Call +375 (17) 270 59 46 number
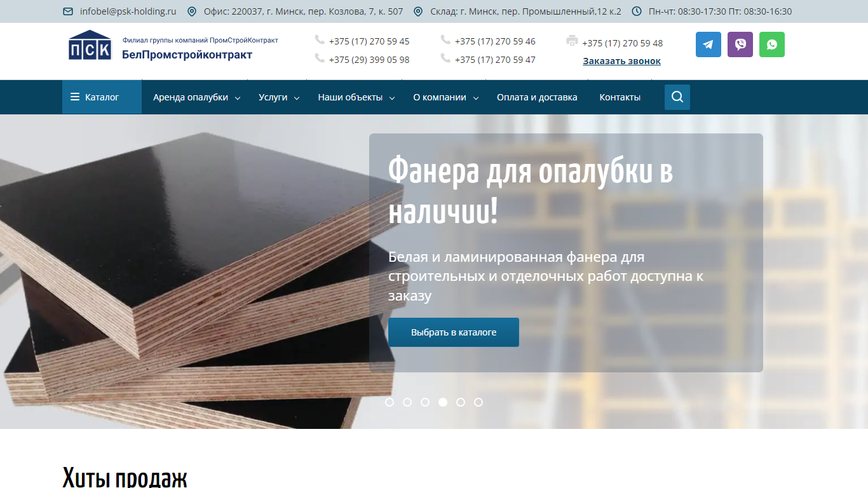Screen dimensions: 868x488 [495, 41]
